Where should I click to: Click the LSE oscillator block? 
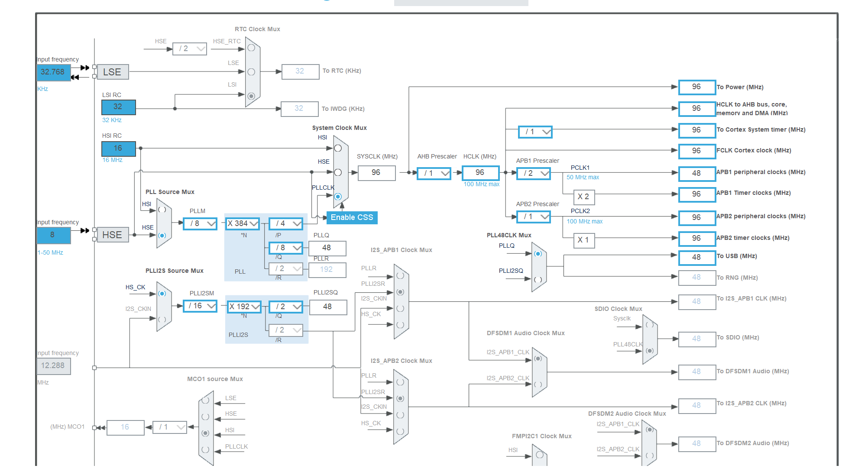[x=113, y=72]
